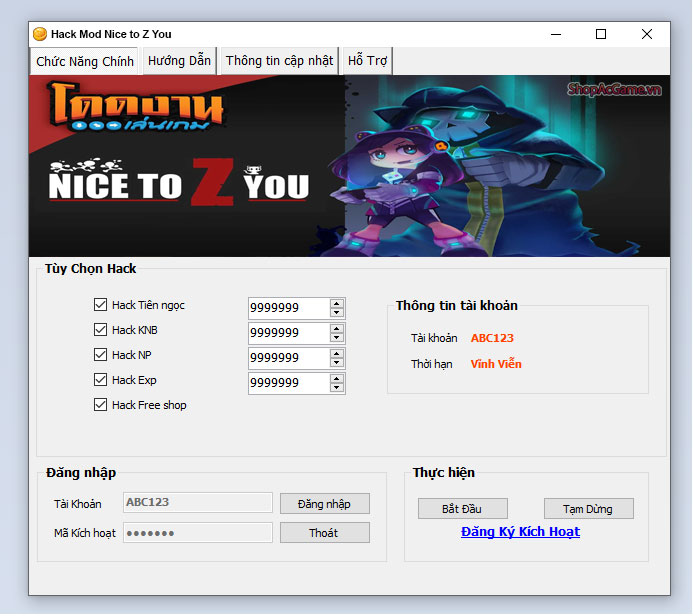Click the Vĩnh Viễn expiry text

coord(496,364)
